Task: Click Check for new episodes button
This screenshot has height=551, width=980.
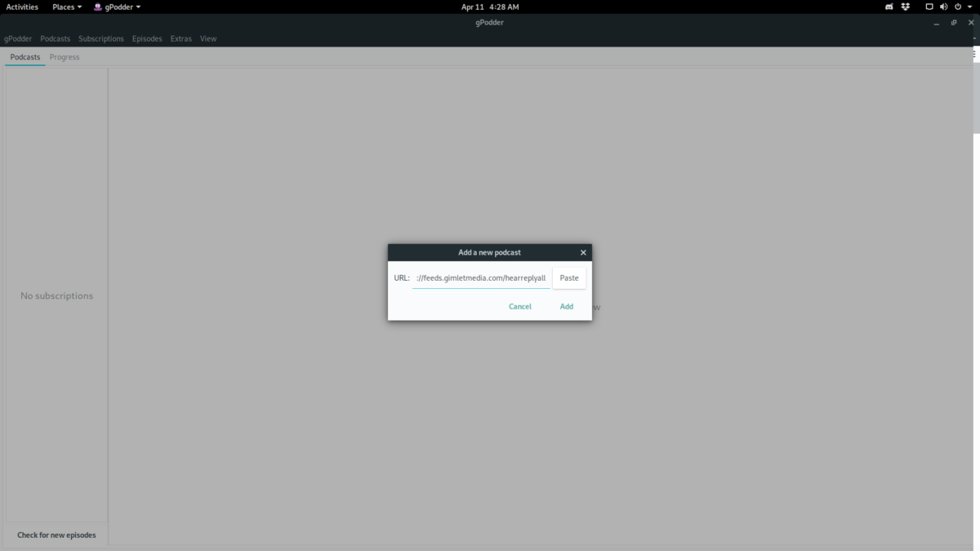Action: click(56, 535)
